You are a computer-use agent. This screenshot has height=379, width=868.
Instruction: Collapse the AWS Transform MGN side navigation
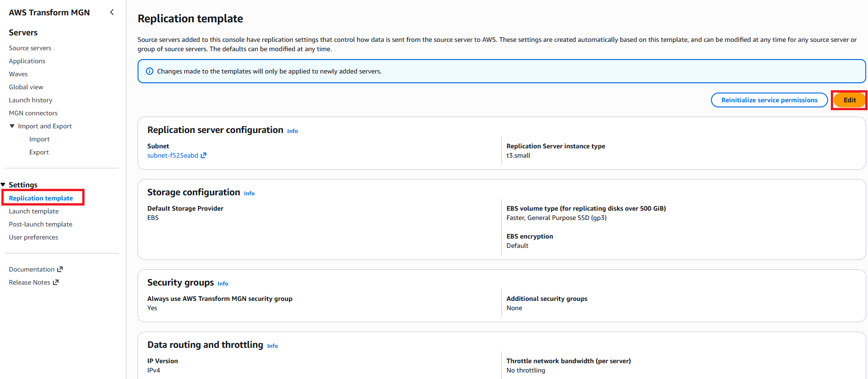tap(112, 12)
